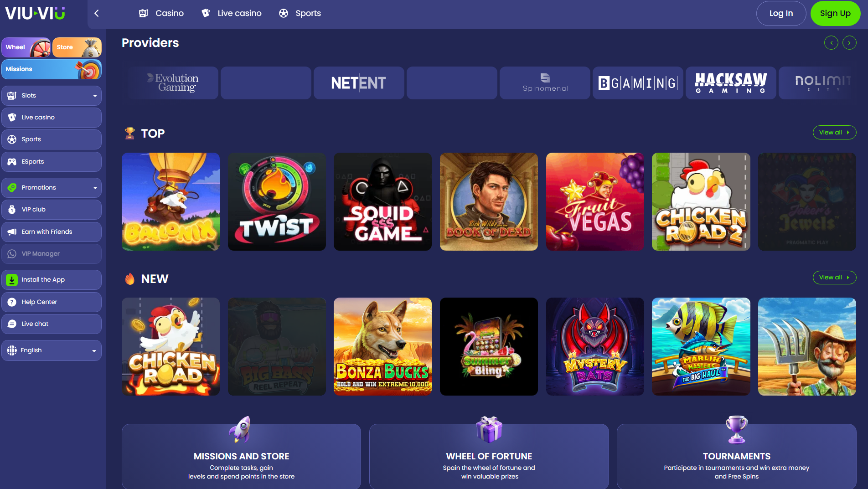868x489 pixels.
Task: Show next providers with the right arrow
Action: point(849,43)
